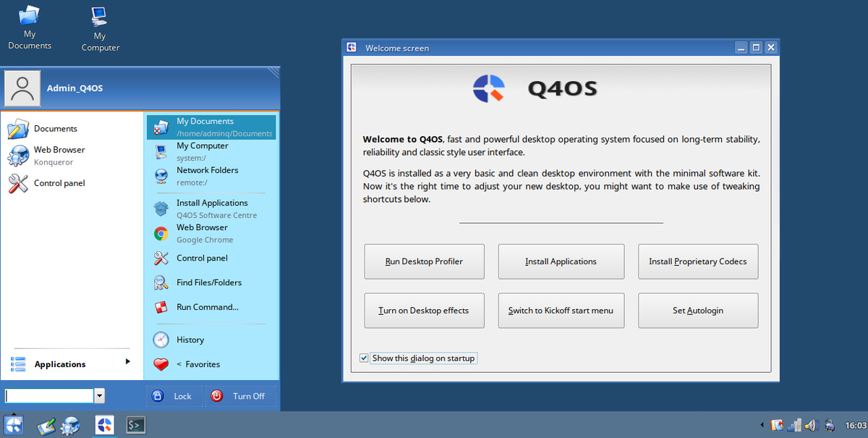Open Documents in left menu column

click(71, 129)
